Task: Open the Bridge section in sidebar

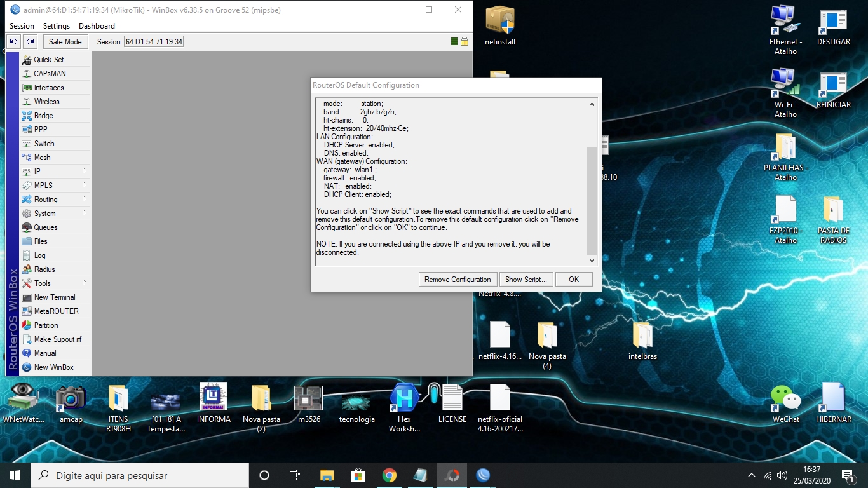Action: [43, 116]
